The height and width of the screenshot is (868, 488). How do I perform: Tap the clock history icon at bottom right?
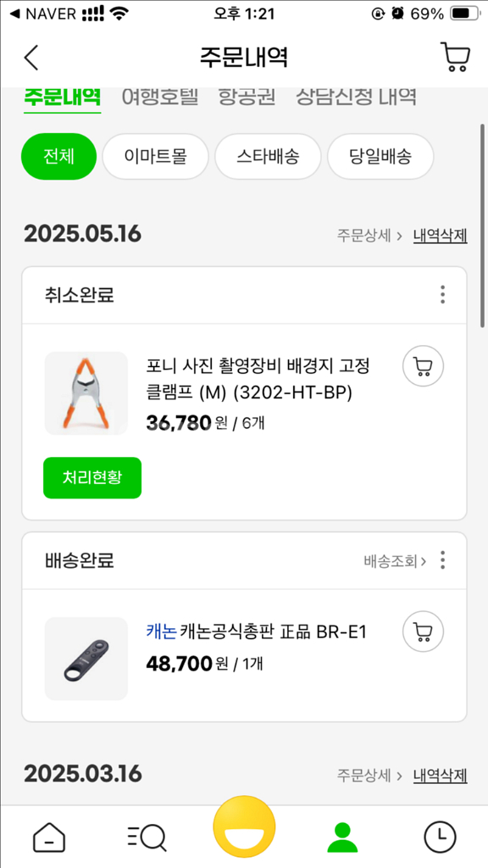point(439,836)
